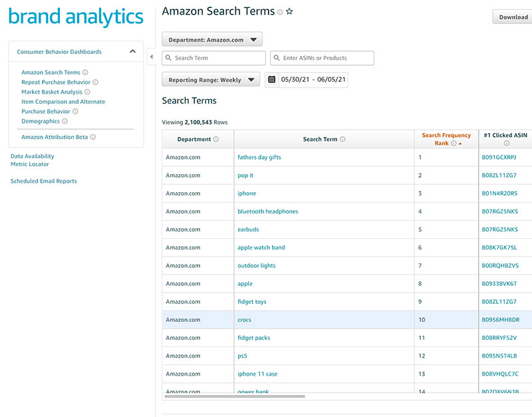Screen dimensions: 532x417
Task: Open the Reporting Range: Weekly dropdown
Action: [x=211, y=80]
